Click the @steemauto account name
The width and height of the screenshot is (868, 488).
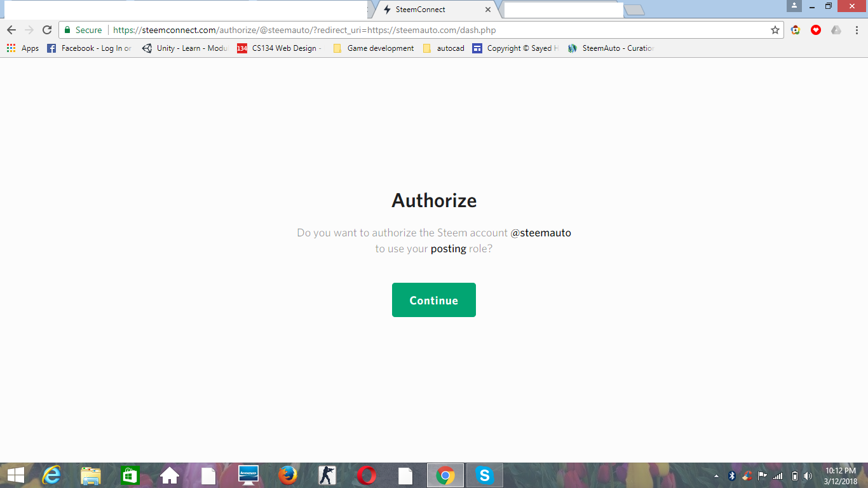(541, 233)
